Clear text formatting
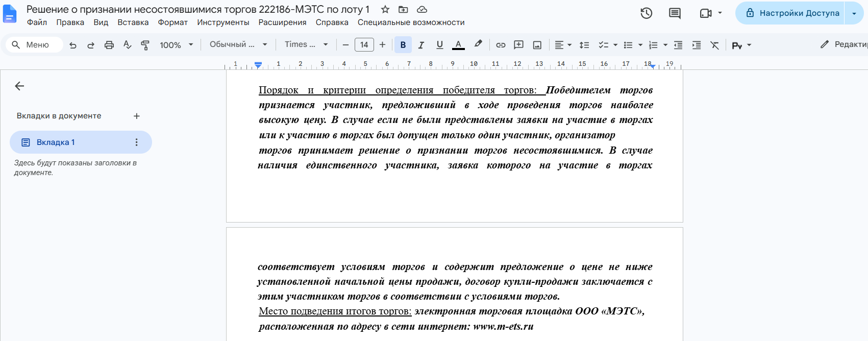The height and width of the screenshot is (341, 868). pos(715,45)
